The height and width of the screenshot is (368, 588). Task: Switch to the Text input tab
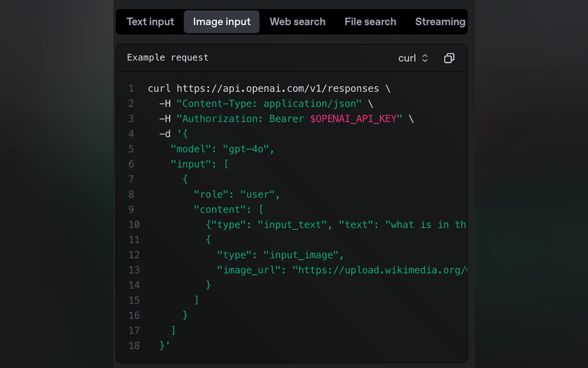(150, 22)
